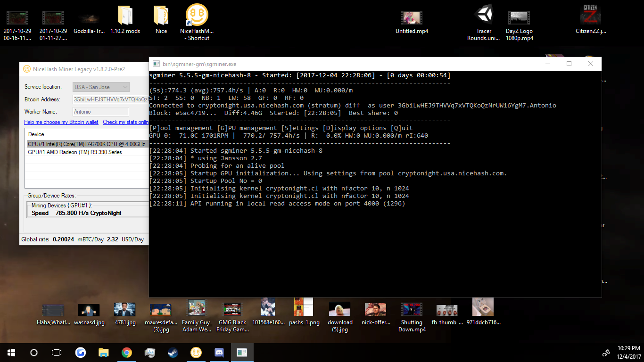644x362 pixels.
Task: Switch to the sgminer console via its taskbar icon
Action: point(242,352)
